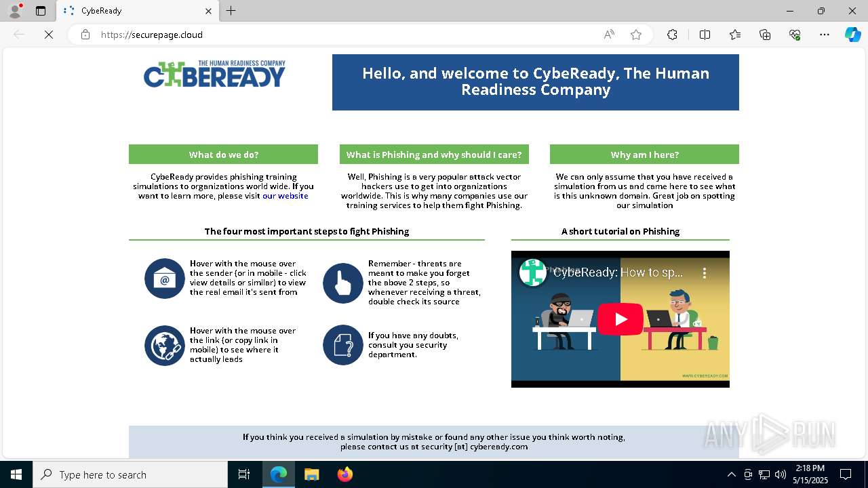Open the YouTube video options menu
The width and height of the screenshot is (868, 488).
pos(705,273)
